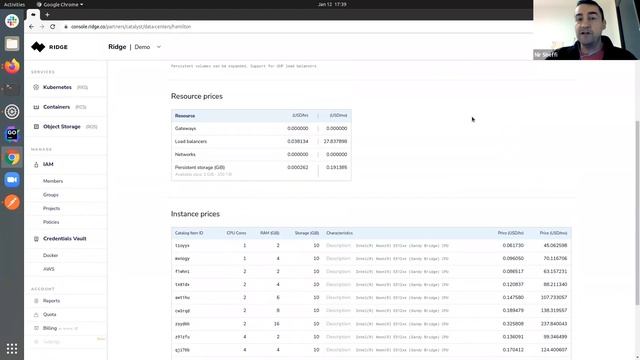Click the CPU Cores column header

[x=236, y=233]
